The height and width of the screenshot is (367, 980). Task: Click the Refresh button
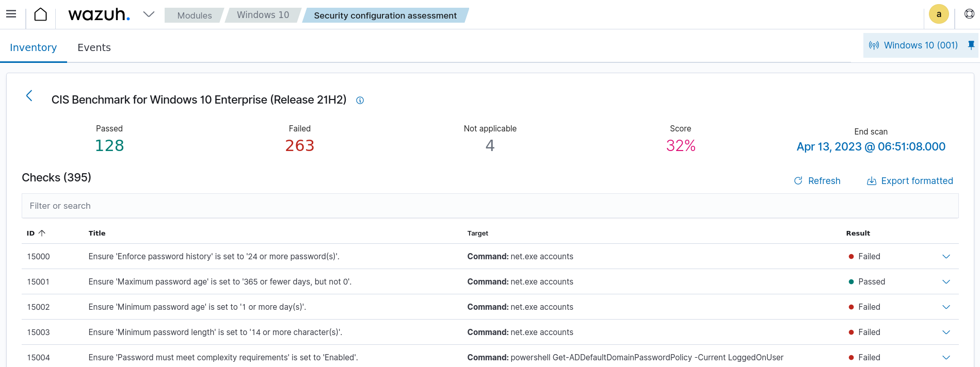817,181
